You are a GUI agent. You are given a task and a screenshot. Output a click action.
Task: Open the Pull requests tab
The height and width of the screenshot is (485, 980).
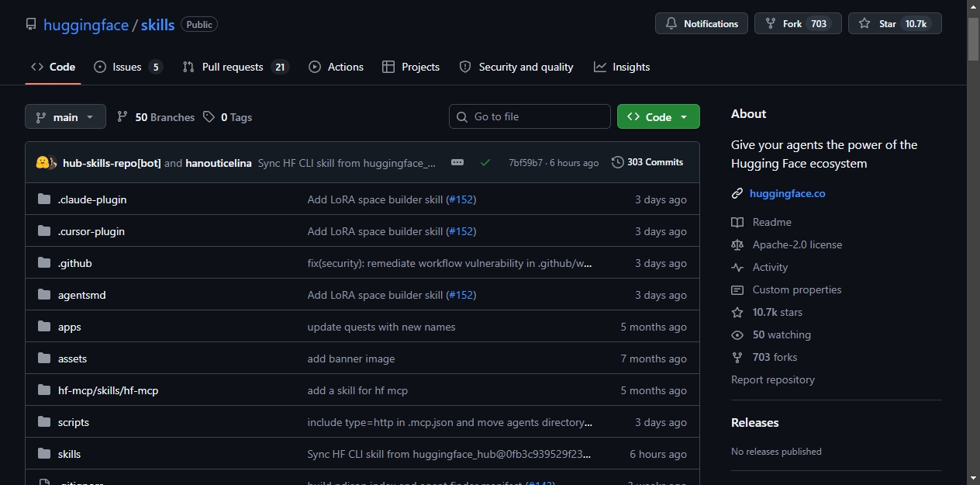tap(236, 67)
